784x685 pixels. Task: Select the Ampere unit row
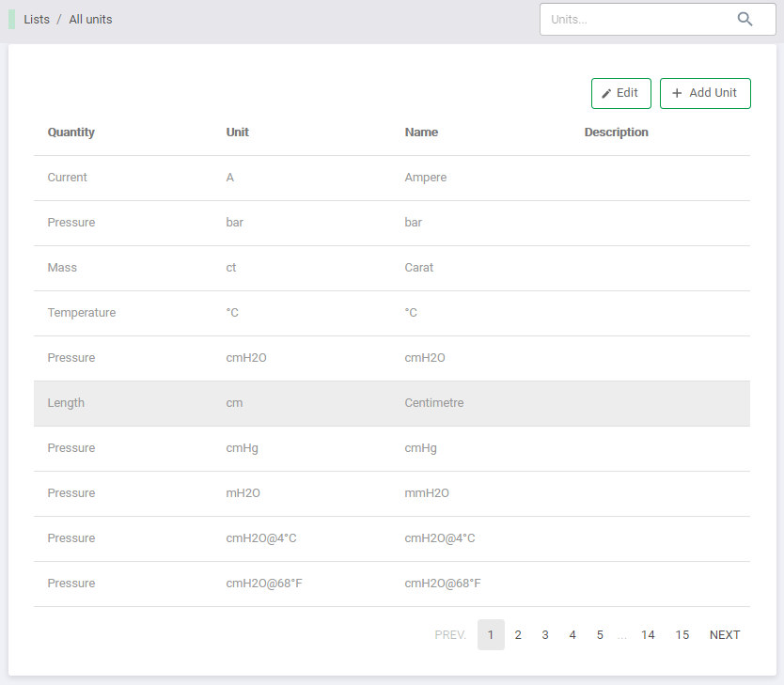coord(391,178)
